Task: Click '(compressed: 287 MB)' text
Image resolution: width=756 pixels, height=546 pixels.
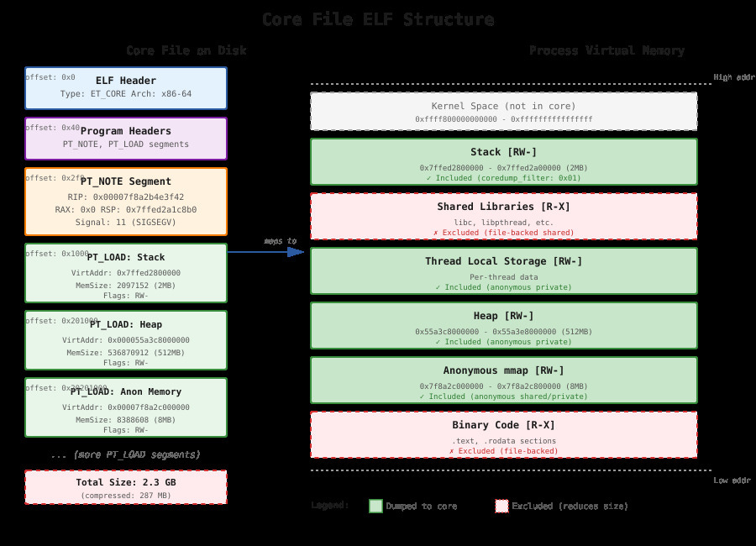Action: click(x=126, y=496)
